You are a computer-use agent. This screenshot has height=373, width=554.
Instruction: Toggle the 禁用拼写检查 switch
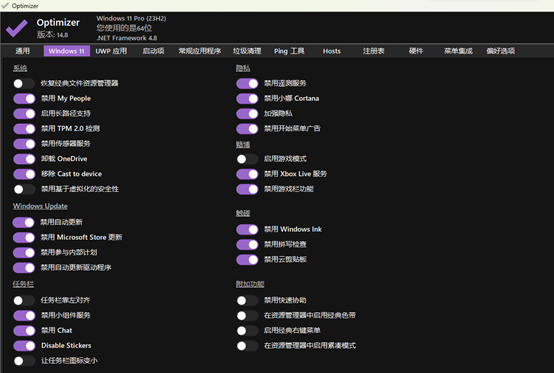click(247, 245)
